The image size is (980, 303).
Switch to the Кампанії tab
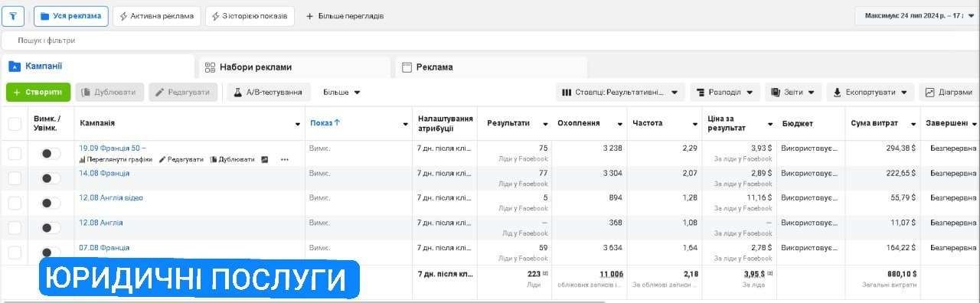(x=98, y=67)
